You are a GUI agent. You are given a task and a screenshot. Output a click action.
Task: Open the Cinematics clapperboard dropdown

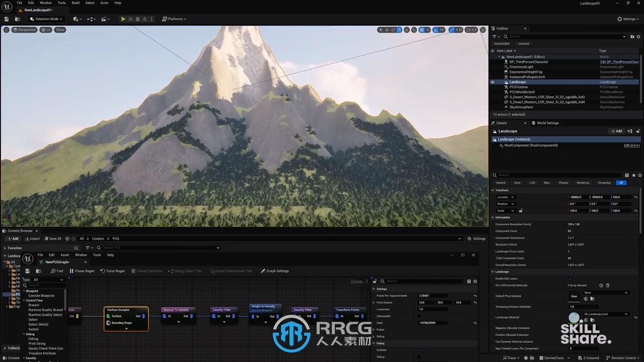point(105,19)
